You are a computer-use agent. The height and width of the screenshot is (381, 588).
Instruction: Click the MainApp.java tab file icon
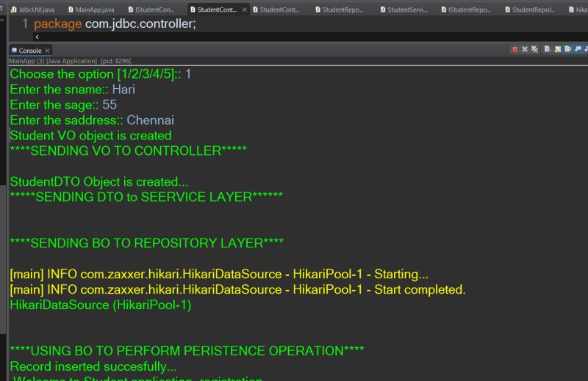click(71, 10)
